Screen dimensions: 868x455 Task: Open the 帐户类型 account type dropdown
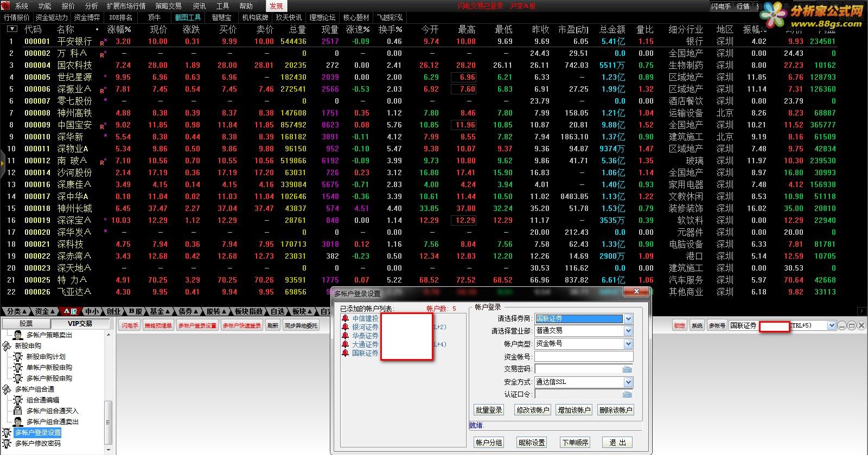point(628,344)
